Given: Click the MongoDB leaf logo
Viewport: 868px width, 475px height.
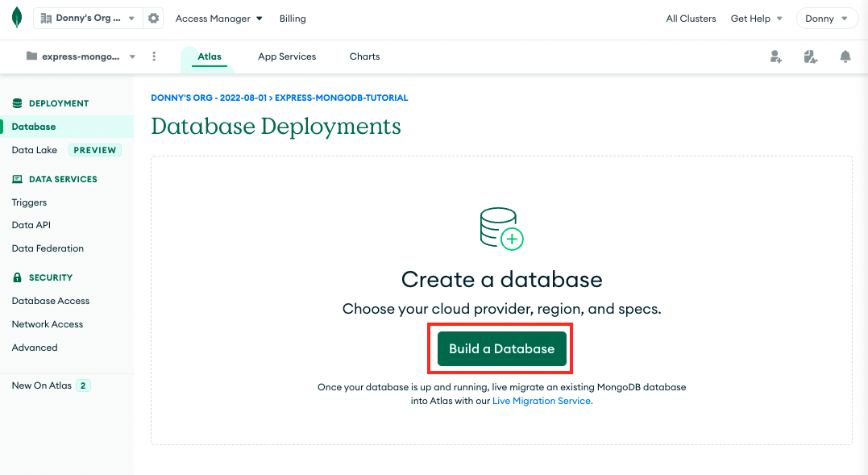Looking at the screenshot, I should click(17, 18).
